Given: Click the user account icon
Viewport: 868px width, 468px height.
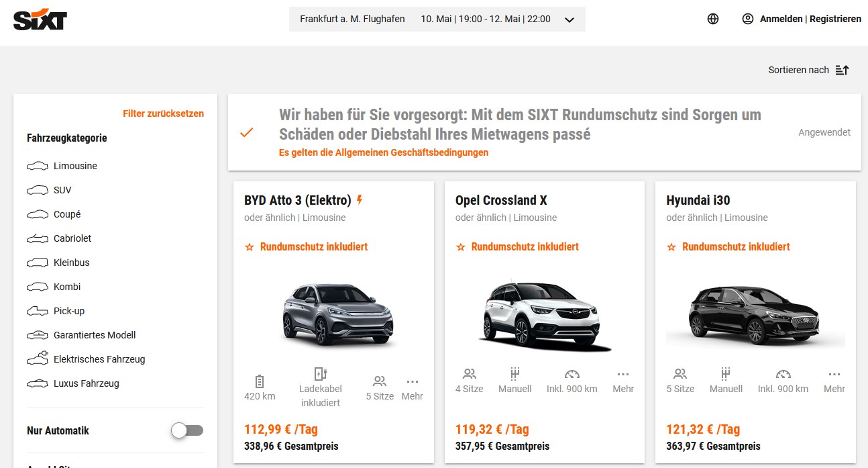Looking at the screenshot, I should [748, 19].
